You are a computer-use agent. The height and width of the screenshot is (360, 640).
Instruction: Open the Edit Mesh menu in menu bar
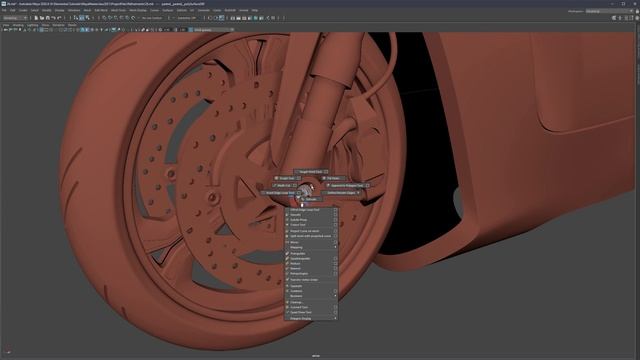click(x=101, y=10)
